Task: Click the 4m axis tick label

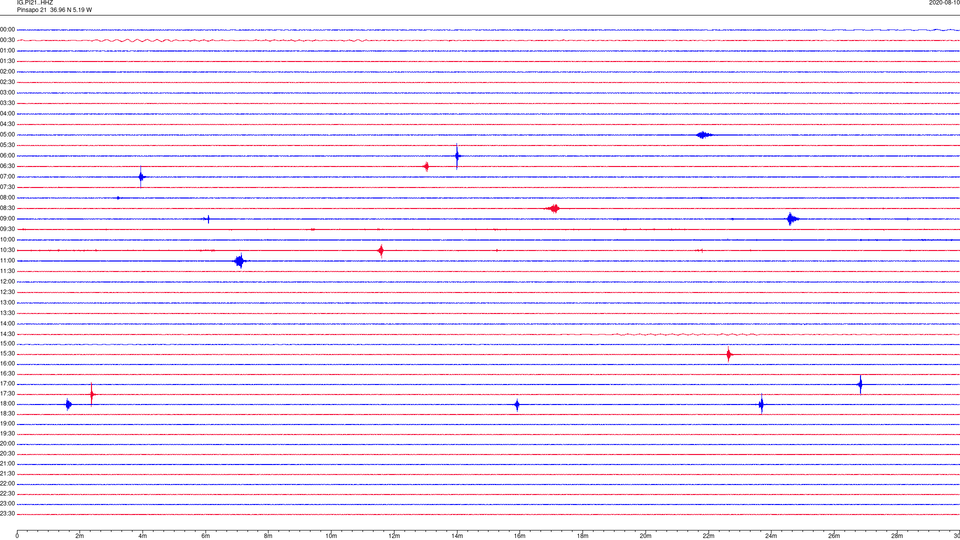Action: [143, 536]
